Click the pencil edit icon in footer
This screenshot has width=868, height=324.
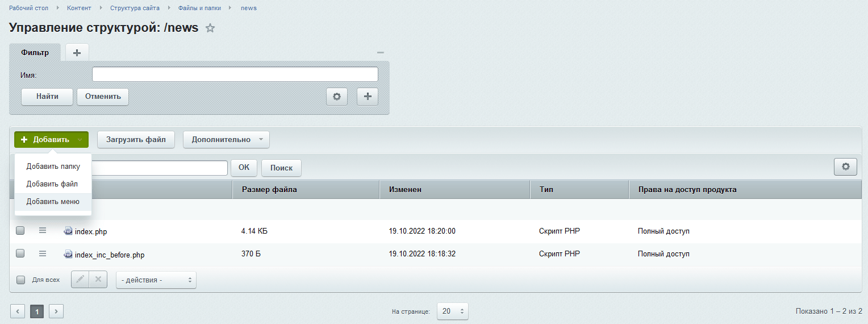80,279
